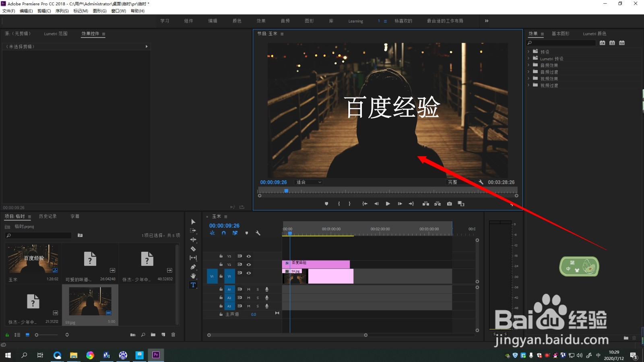Expand the 预设 effects folder
Screen dimensions: 644x362
point(528,51)
